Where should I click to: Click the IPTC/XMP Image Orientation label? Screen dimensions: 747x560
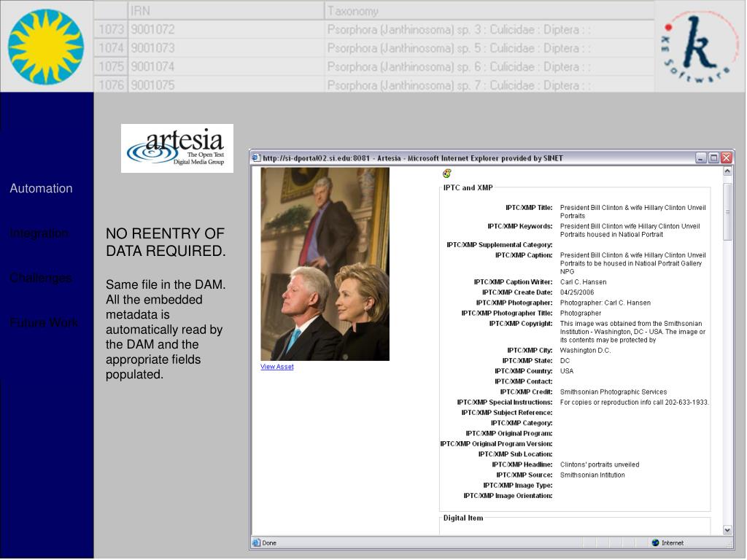508,496
